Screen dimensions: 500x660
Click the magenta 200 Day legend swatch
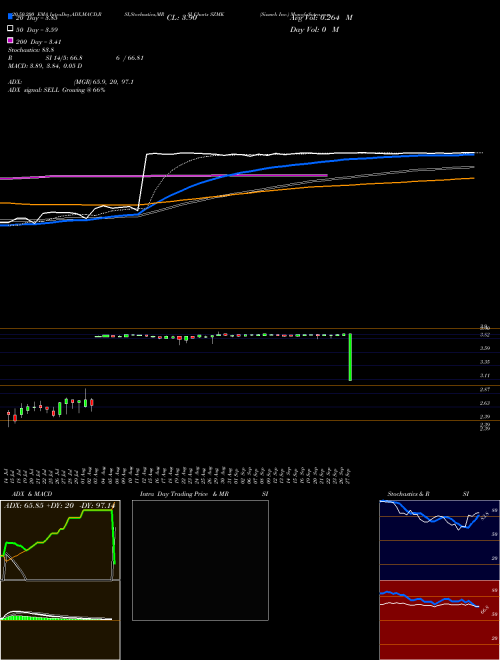[10, 40]
